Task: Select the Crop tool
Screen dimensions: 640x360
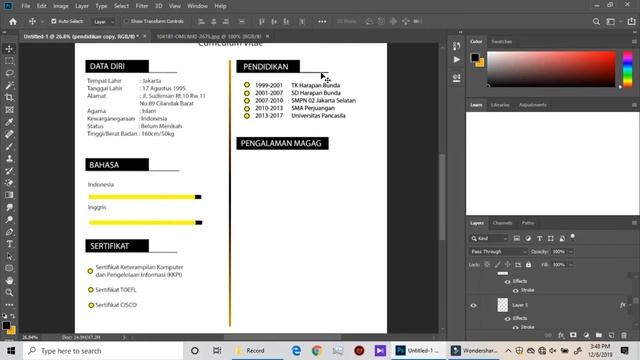Action: click(x=9, y=98)
